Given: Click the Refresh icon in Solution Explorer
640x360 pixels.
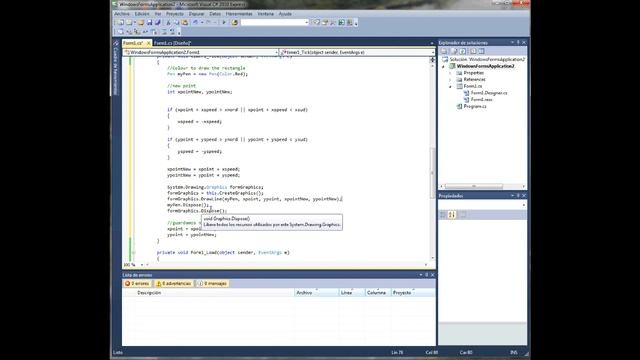Looking at the screenshot, I should coord(463,51).
